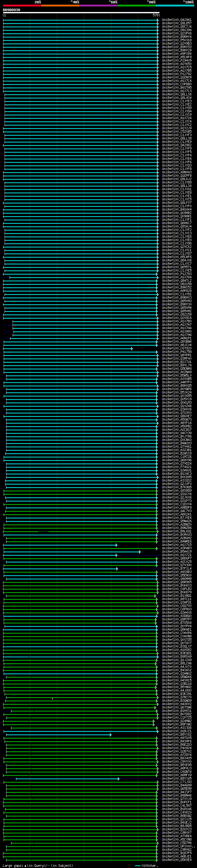Select hit UniRef100_B6STH5
Viewport: 197px width, 868px height.
click(176, 88)
